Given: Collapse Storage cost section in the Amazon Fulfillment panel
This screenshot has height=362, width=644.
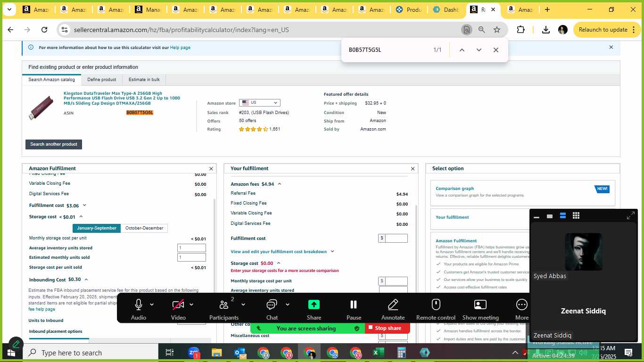Looking at the screenshot, I should click(81, 217).
